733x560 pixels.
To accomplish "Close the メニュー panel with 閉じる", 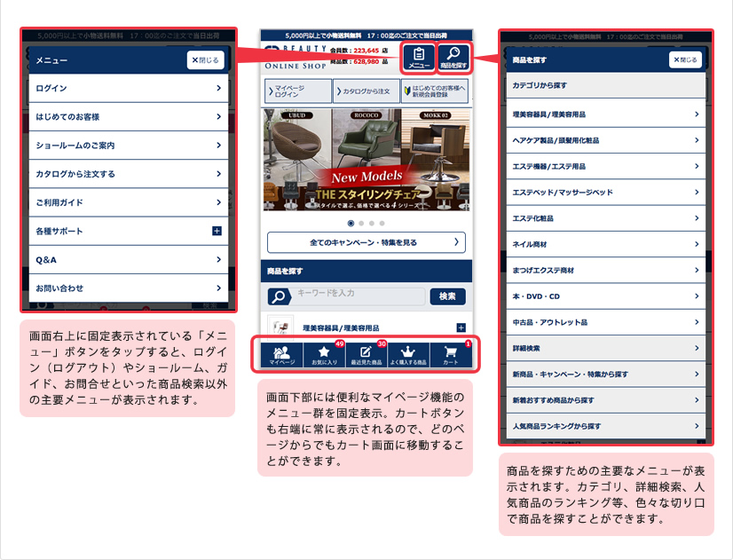I will (x=205, y=60).
